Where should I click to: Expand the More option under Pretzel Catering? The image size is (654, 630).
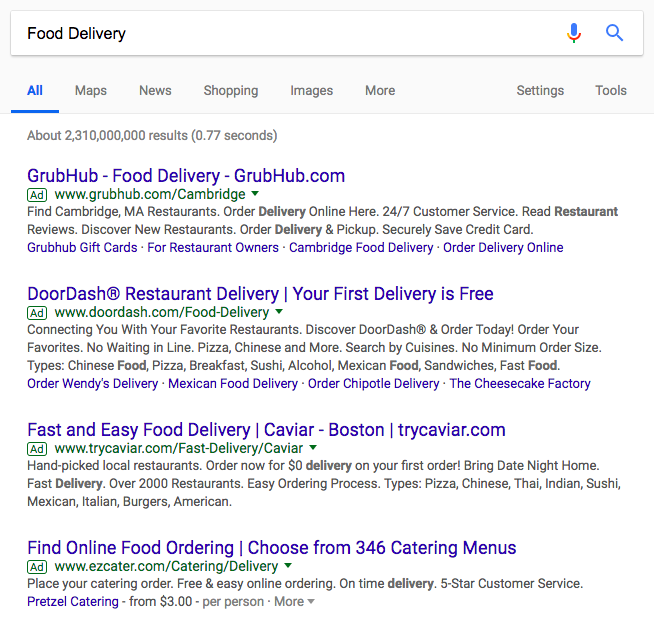(294, 602)
